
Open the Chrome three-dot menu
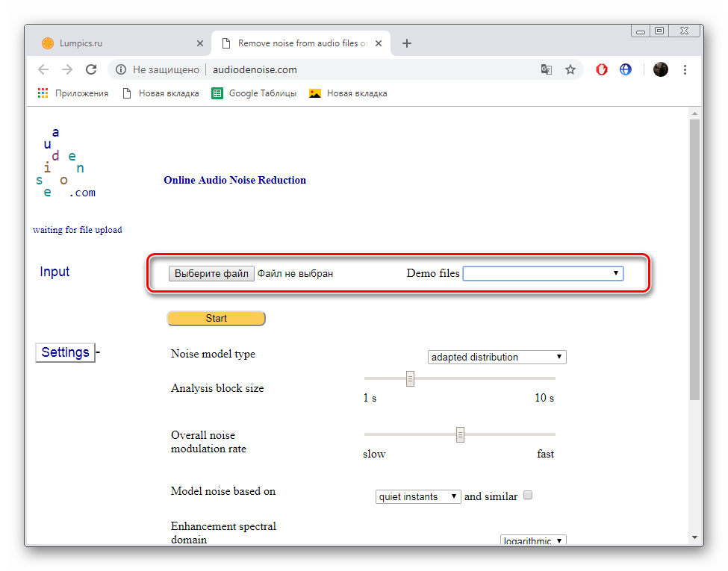[x=685, y=69]
